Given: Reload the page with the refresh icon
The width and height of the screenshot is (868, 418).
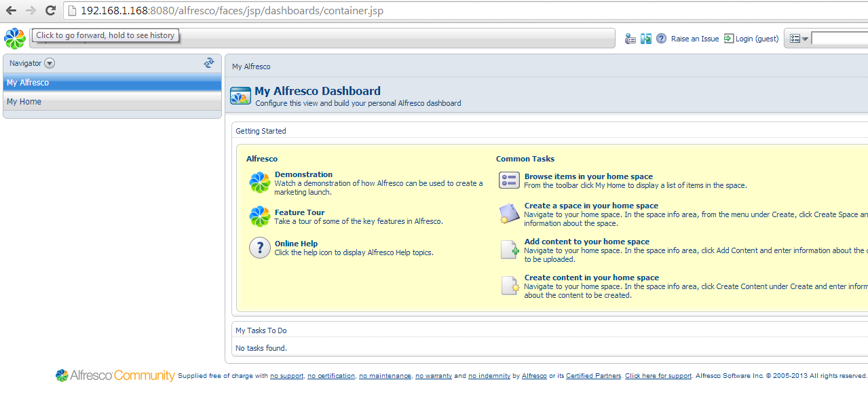Looking at the screenshot, I should point(50,10).
